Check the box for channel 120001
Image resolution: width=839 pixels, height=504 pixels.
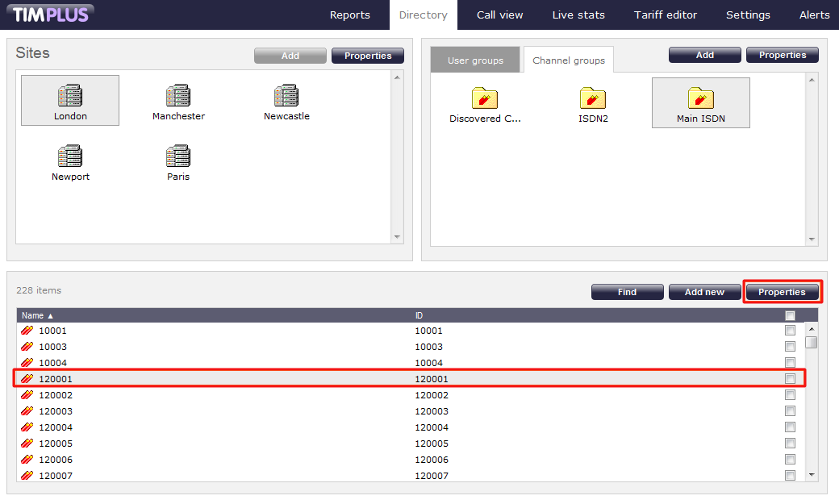(790, 379)
